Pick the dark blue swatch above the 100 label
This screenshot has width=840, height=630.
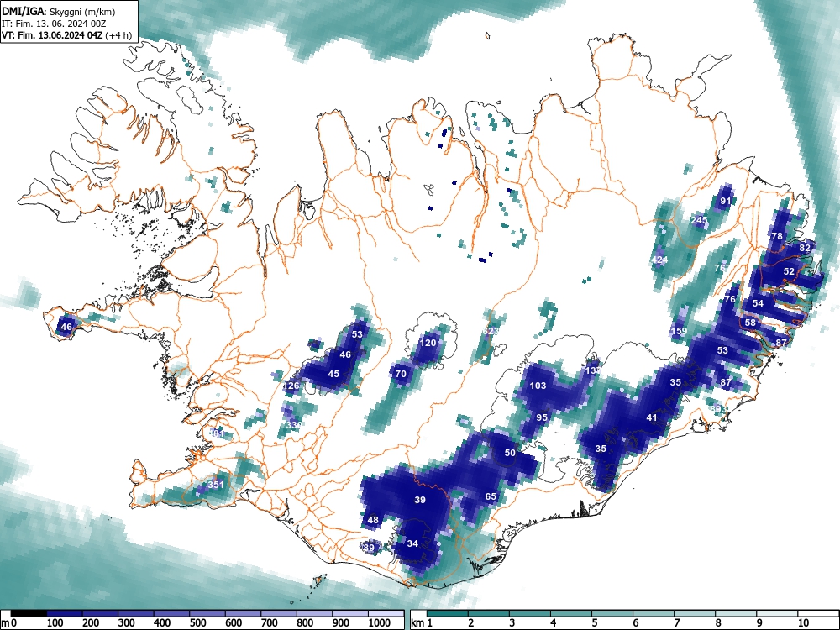pos(65,613)
